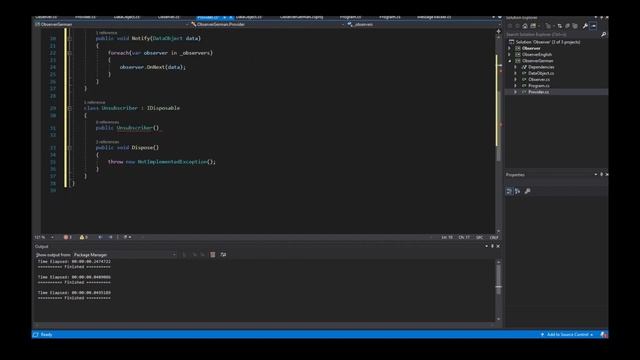Image resolution: width=640 pixels, height=360 pixels.
Task: Expand the Dependencies node
Action: coord(515,67)
